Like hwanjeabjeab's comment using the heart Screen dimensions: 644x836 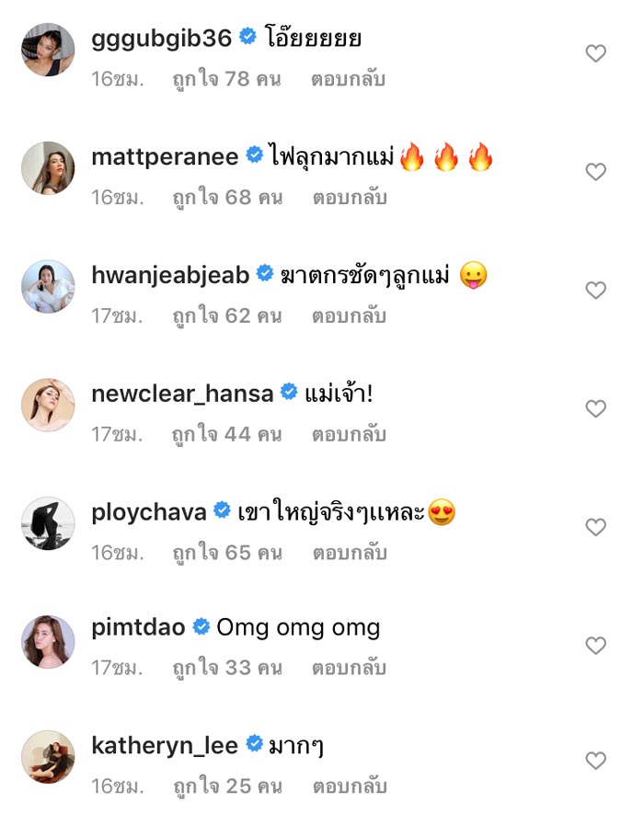click(597, 288)
